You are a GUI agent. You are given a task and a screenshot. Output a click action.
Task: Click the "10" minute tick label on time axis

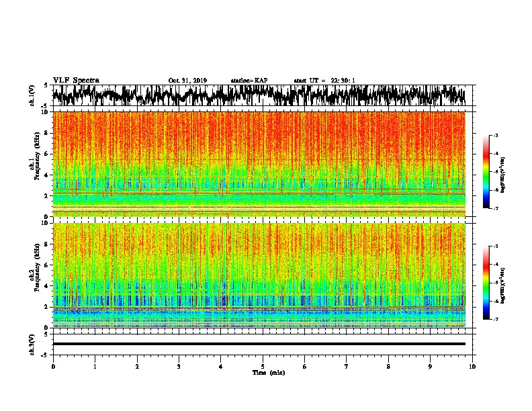(472, 367)
